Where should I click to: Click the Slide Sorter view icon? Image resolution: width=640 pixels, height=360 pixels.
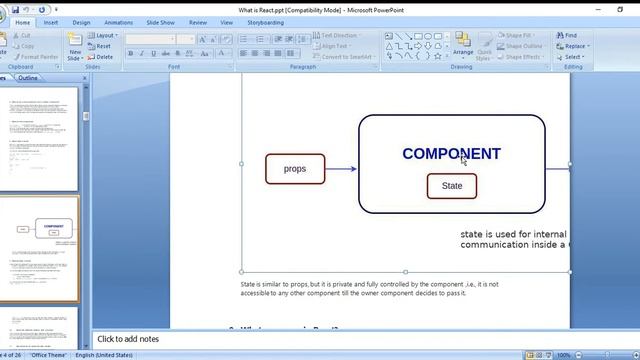pos(539,355)
